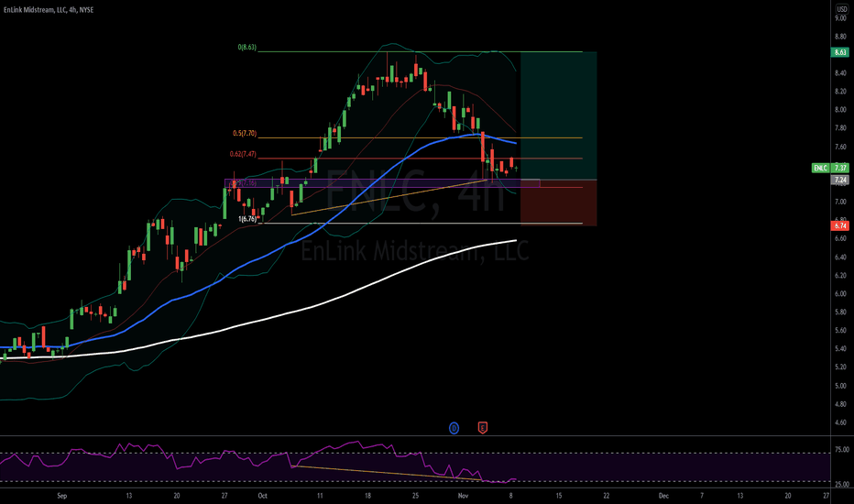Screen dimensions: 854x504
Task: Open the USD currency selector
Action: [x=841, y=9]
